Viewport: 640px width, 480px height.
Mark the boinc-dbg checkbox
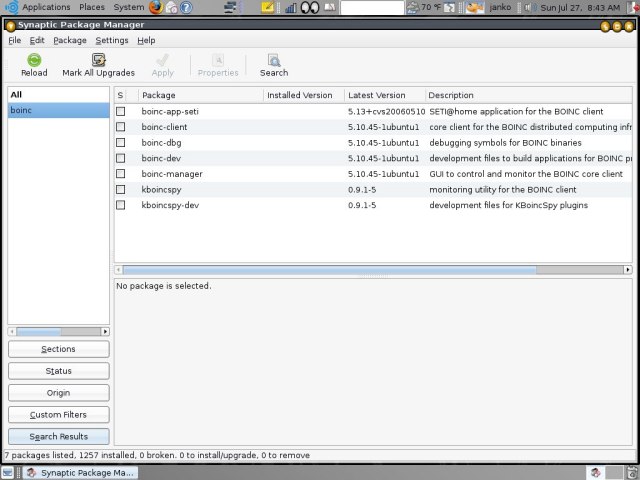(x=120, y=142)
